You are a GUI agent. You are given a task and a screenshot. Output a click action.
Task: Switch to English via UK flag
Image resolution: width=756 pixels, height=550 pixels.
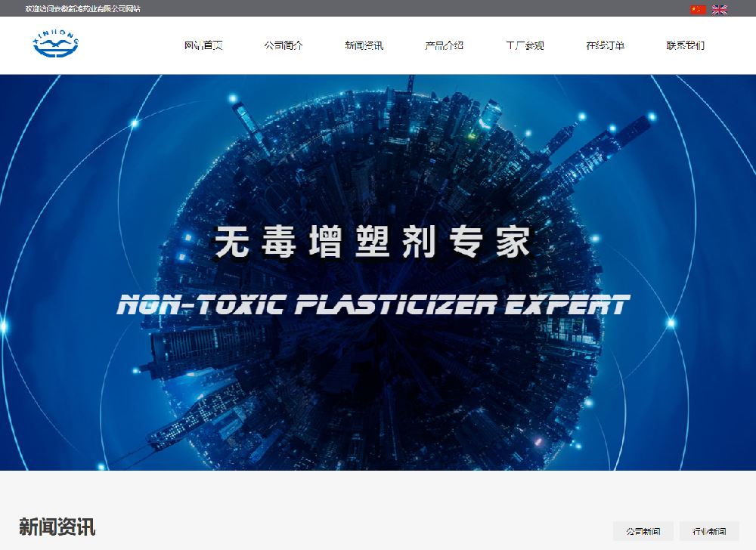720,10
